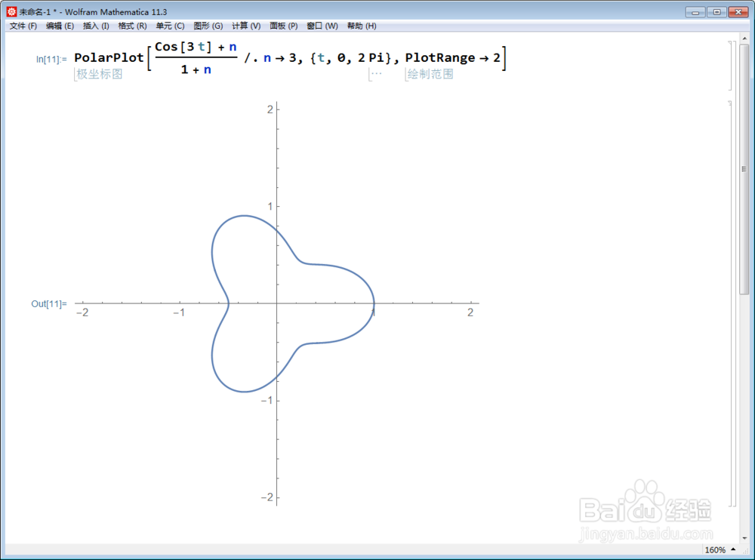Image resolution: width=755 pixels, height=560 pixels.
Task: Click the Out[11]= cell label
Action: point(49,304)
